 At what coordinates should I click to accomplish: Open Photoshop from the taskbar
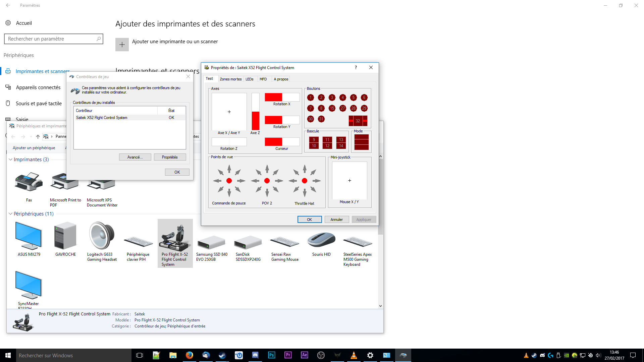(x=272, y=355)
